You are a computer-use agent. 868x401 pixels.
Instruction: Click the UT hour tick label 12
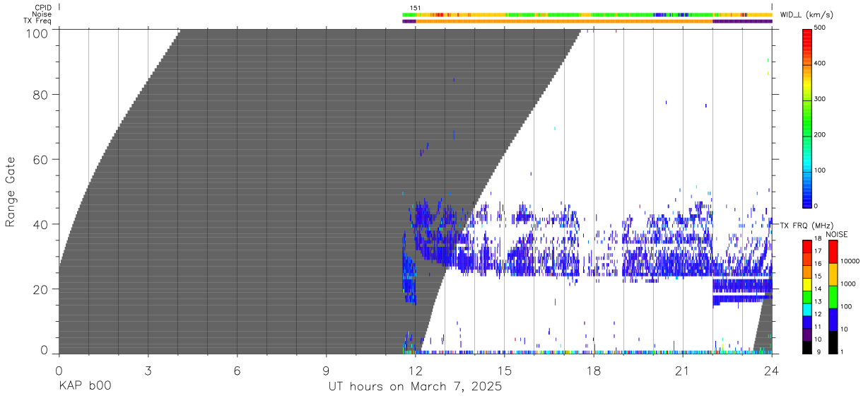pyautogui.click(x=415, y=371)
